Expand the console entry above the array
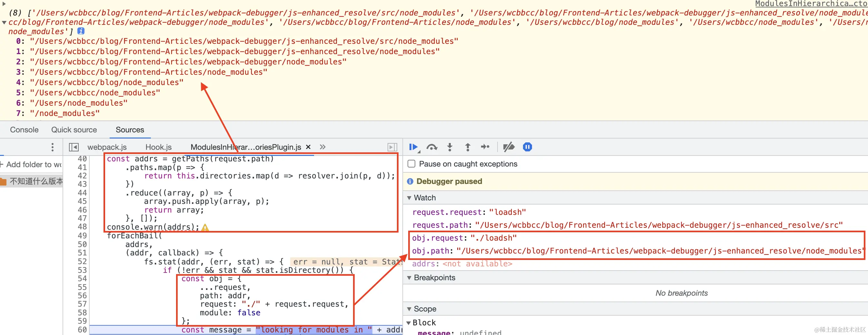868x335 pixels. [4, 4]
